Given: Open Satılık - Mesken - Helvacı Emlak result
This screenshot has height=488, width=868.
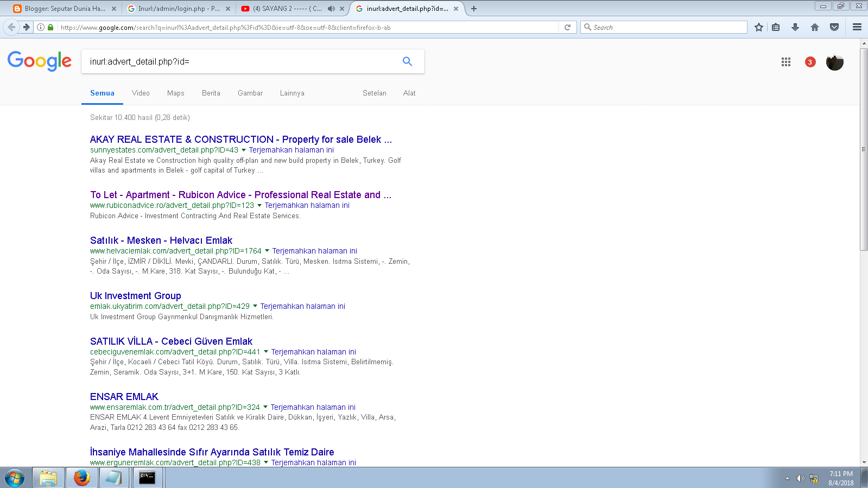Looking at the screenshot, I should 161,240.
